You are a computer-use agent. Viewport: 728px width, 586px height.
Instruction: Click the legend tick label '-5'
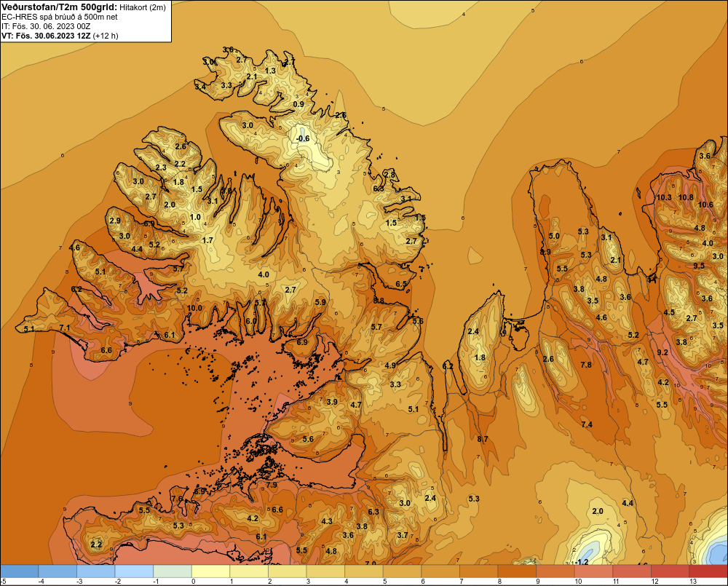[x=4, y=582]
